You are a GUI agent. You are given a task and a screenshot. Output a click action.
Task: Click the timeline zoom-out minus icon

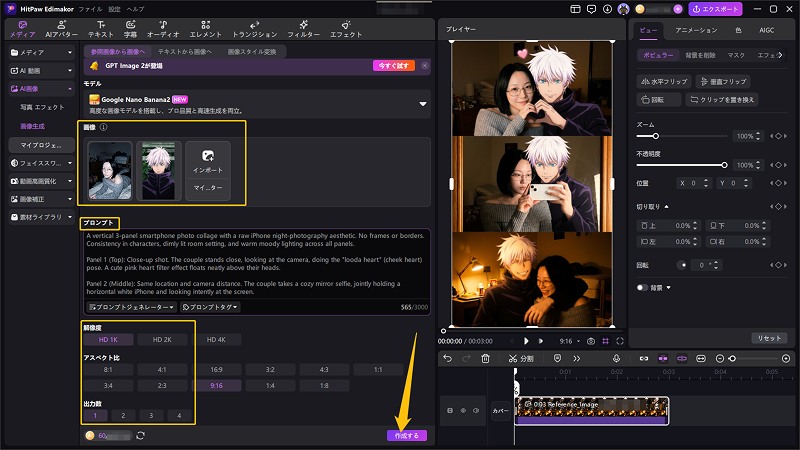[720, 359]
